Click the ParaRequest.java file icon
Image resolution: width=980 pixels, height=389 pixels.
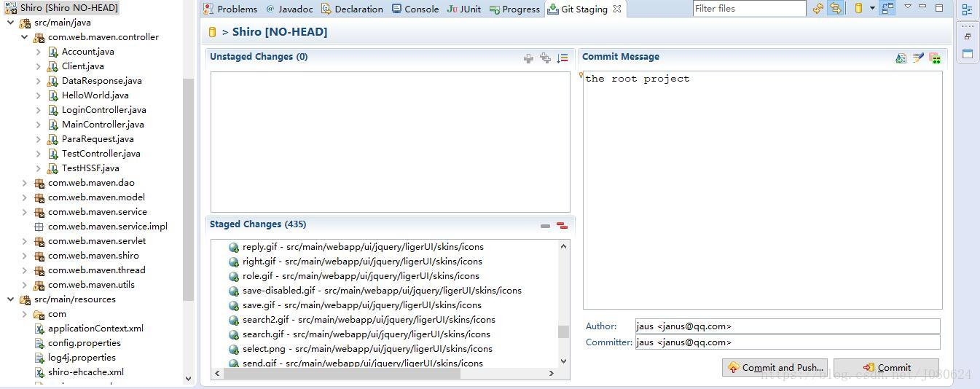[52, 139]
